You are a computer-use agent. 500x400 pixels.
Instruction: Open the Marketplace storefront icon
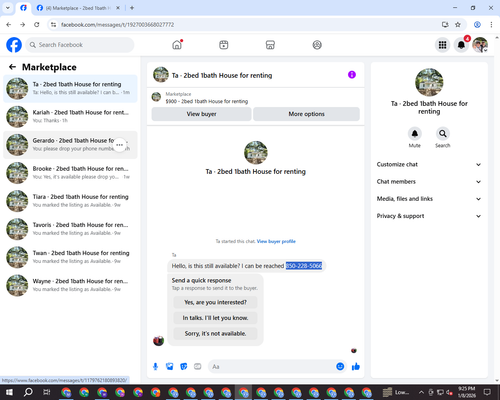270,45
